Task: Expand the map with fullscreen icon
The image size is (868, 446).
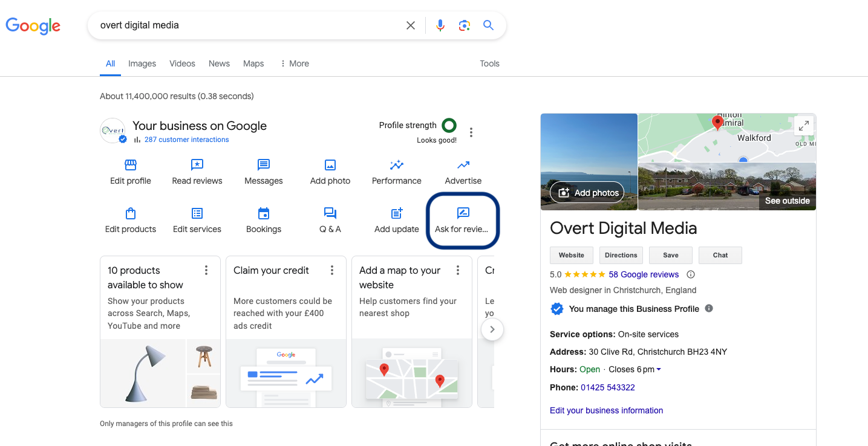Action: (x=804, y=126)
